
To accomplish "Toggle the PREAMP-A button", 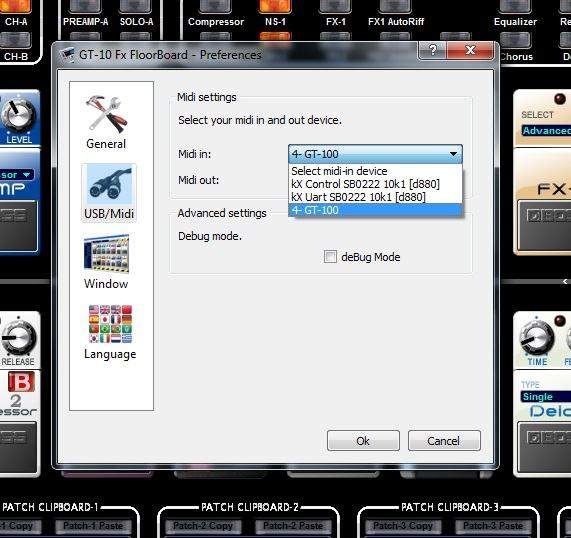I will click(85, 6).
